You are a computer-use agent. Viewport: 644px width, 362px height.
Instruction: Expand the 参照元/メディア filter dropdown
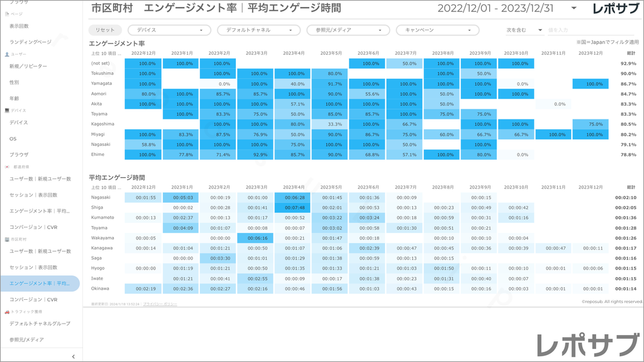pos(348,30)
